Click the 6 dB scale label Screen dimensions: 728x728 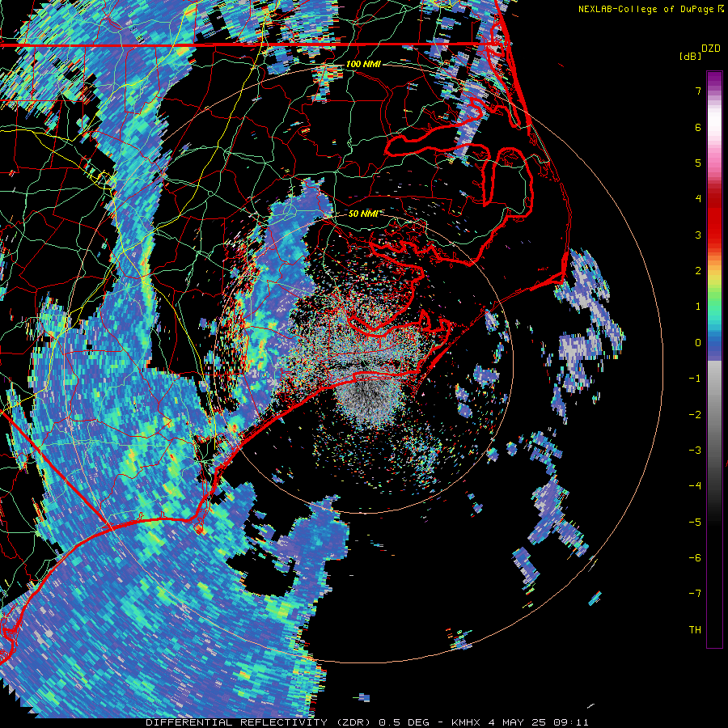pos(698,127)
